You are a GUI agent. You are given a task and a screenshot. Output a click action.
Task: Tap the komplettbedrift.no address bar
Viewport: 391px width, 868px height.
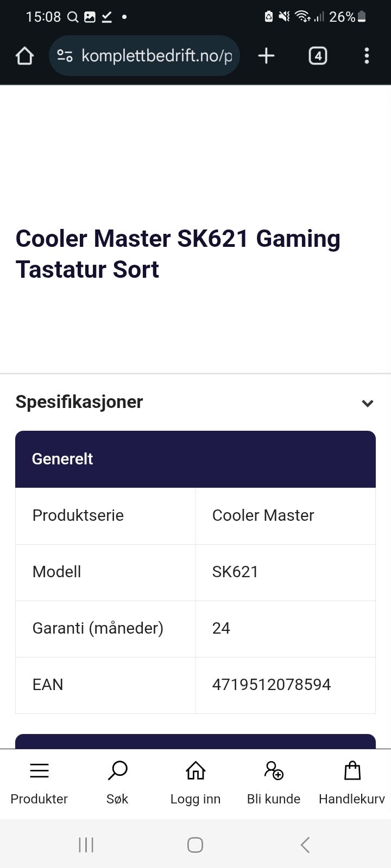point(156,56)
